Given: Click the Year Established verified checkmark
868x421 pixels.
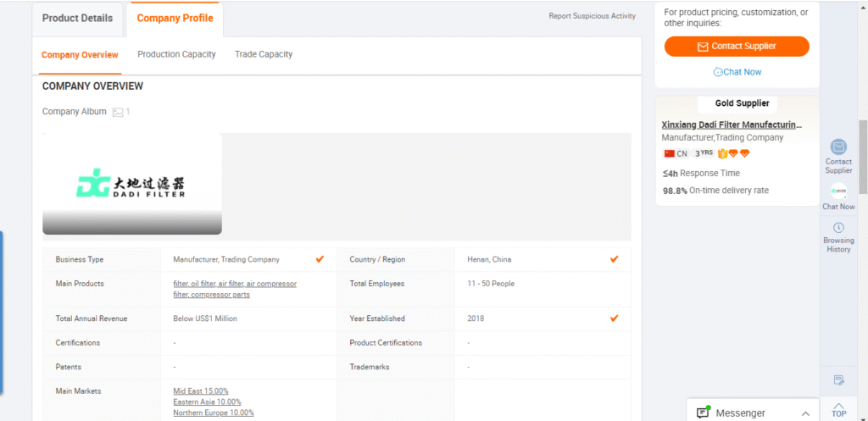Looking at the screenshot, I should tap(615, 319).
